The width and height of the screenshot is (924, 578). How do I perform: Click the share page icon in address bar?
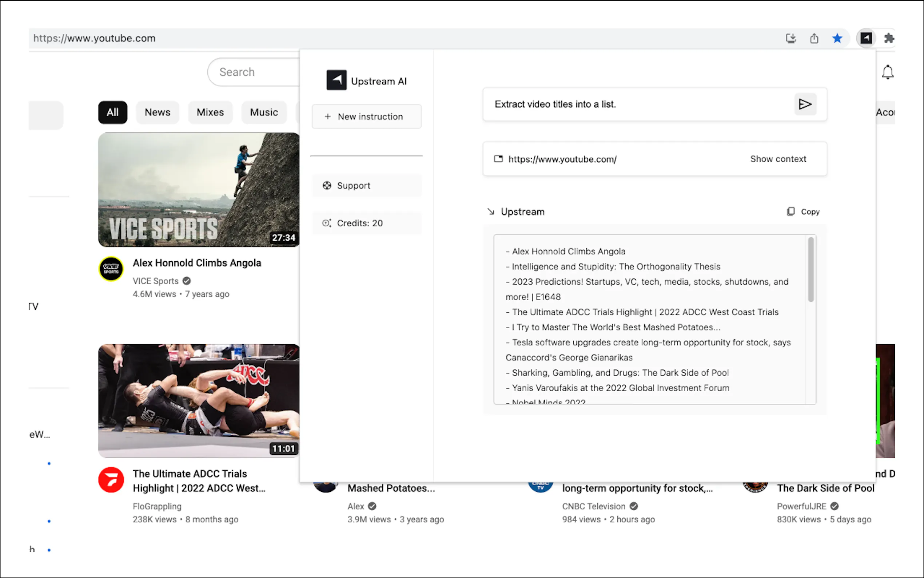point(814,38)
